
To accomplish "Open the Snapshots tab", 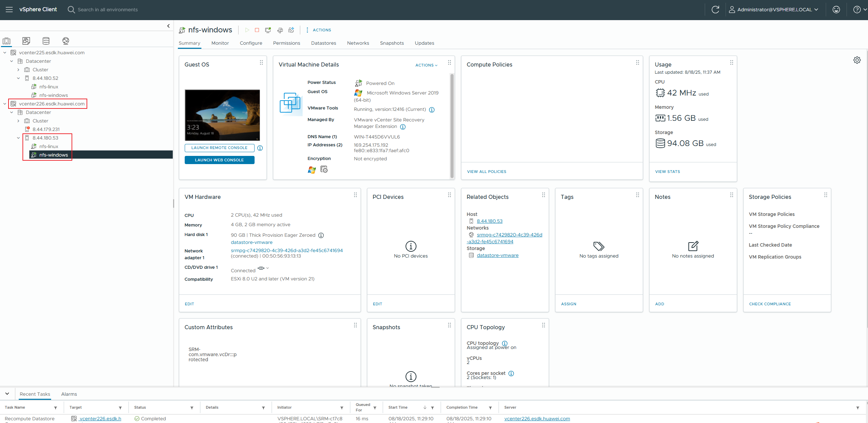I will [392, 43].
